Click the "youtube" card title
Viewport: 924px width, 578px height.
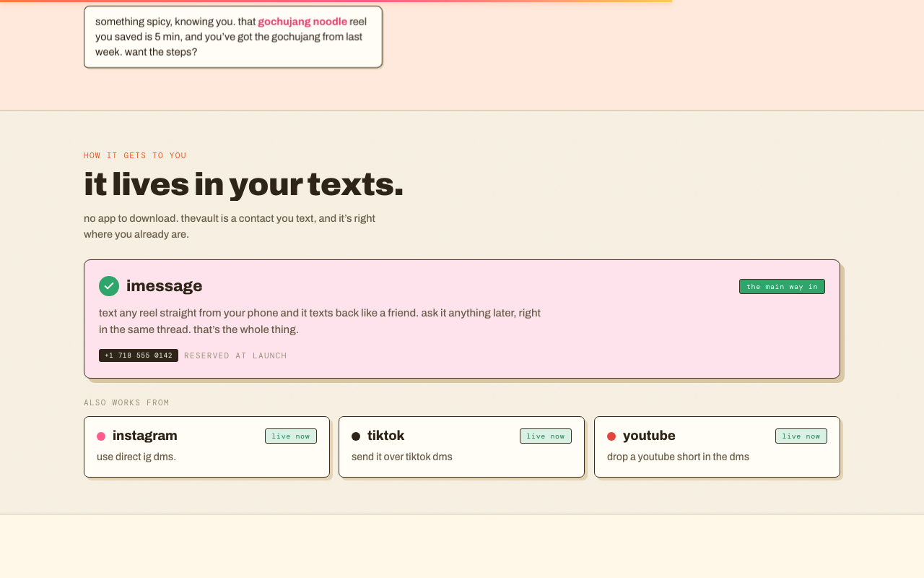coord(649,436)
